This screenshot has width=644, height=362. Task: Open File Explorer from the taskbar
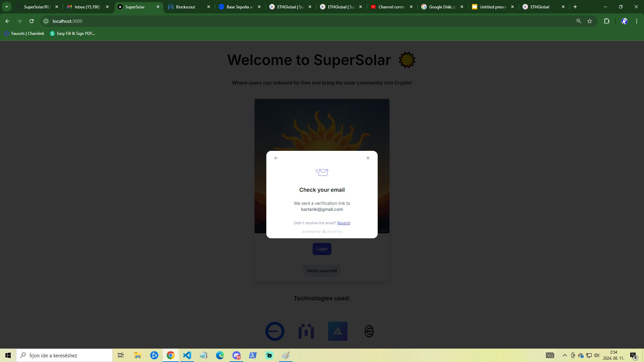tap(138, 355)
